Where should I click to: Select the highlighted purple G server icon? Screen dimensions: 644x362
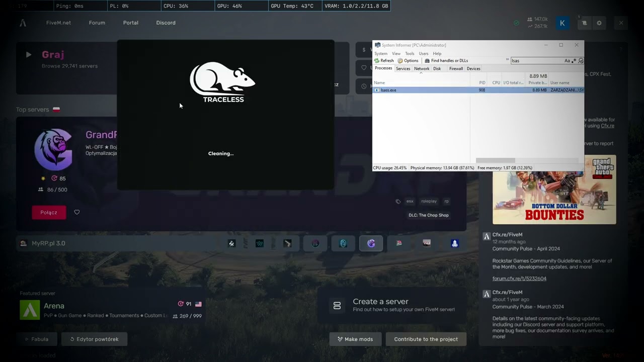(x=371, y=243)
